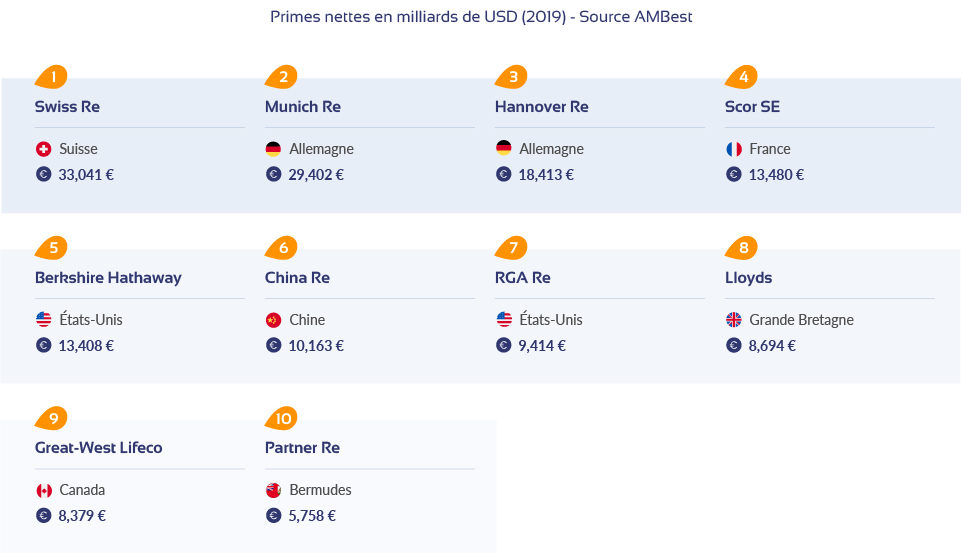
Task: Click the orange rank badge number 10
Action: 282,418
